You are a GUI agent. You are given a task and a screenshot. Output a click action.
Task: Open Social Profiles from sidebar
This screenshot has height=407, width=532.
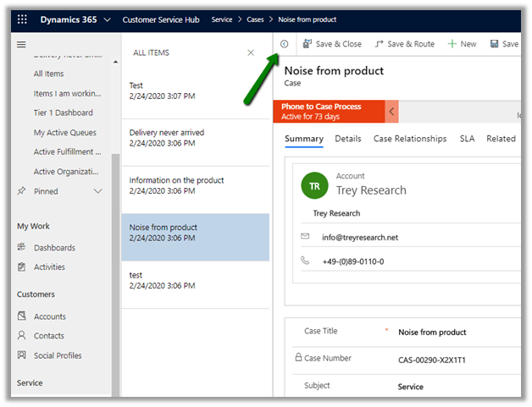point(58,355)
